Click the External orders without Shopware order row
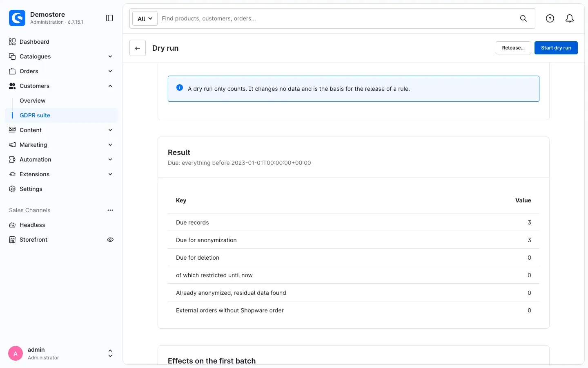Screen dimensions: 588x368 click(354, 310)
